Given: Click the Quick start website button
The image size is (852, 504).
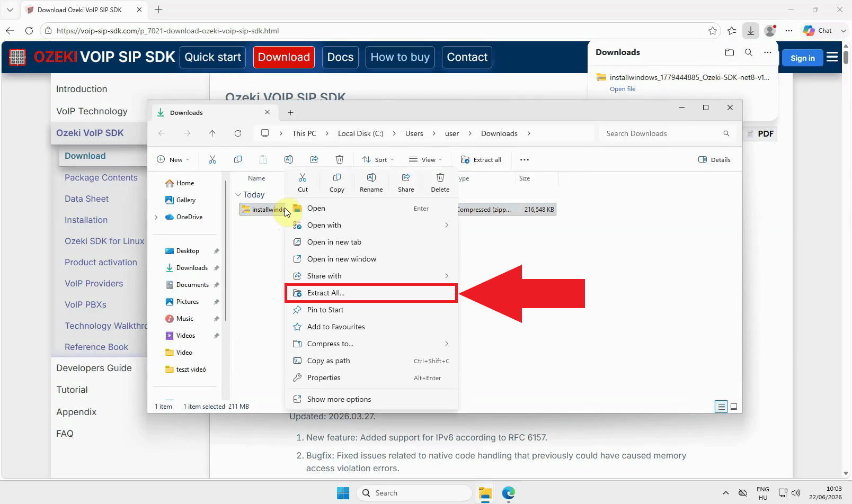Looking at the screenshot, I should (x=212, y=57).
